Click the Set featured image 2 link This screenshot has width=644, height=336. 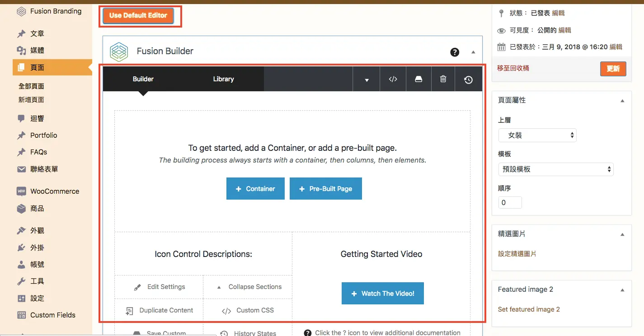[x=529, y=309]
